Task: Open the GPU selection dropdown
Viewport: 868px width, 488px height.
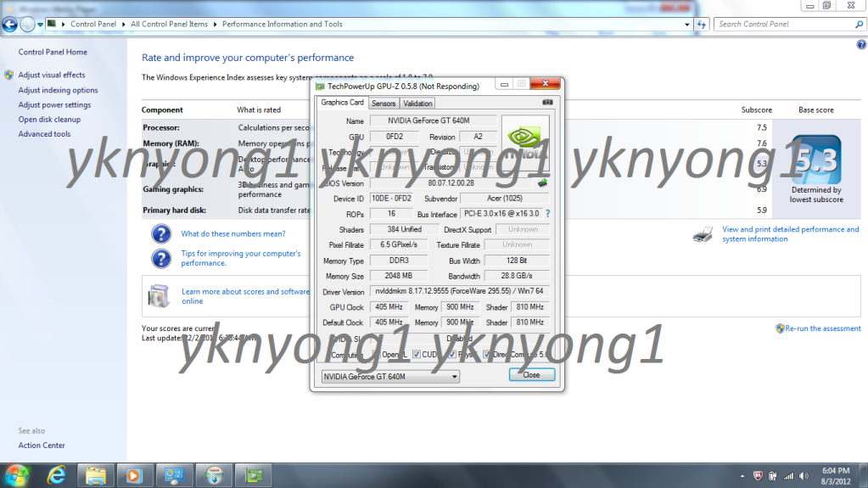Action: click(x=390, y=377)
